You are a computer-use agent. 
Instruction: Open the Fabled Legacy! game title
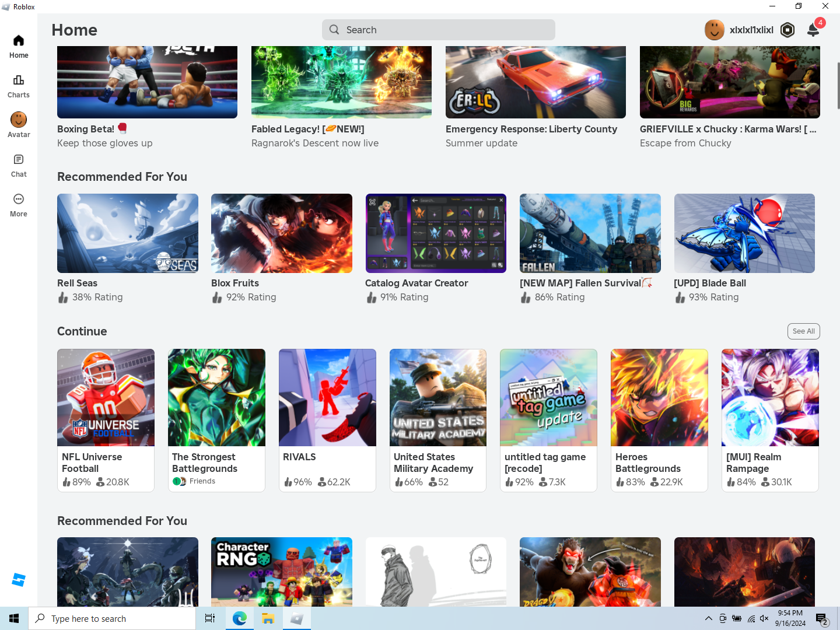coord(307,129)
